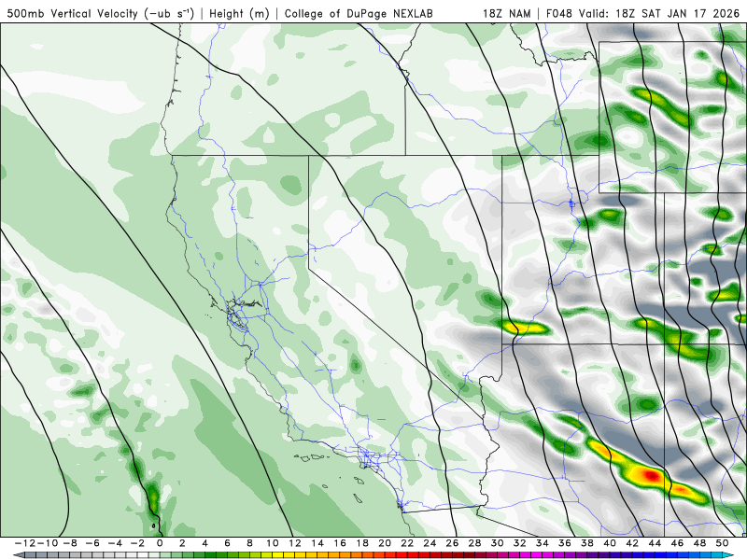
Task: Click the colorbar label '18'
Action: coord(362,543)
